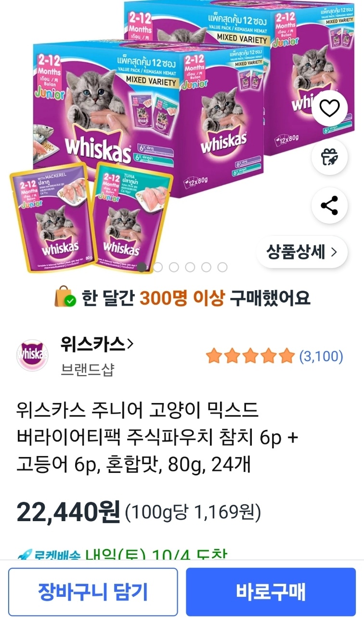
Task: Open the gift sending icon
Action: tap(329, 157)
